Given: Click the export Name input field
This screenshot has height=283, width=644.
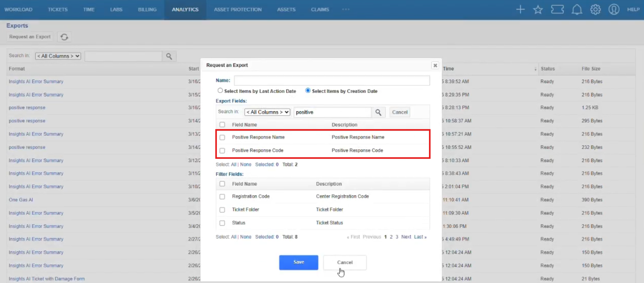Looking at the screenshot, I should click(x=332, y=80).
